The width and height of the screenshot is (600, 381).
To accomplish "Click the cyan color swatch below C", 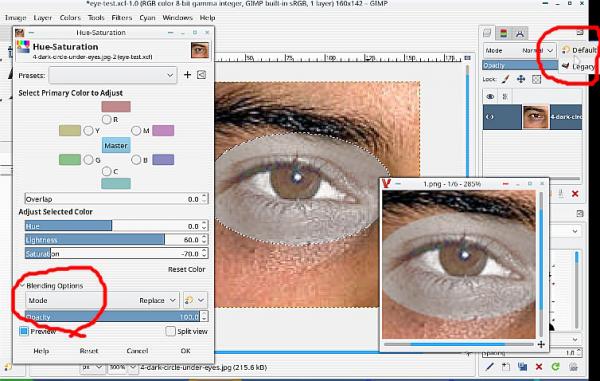I will 116,184.
